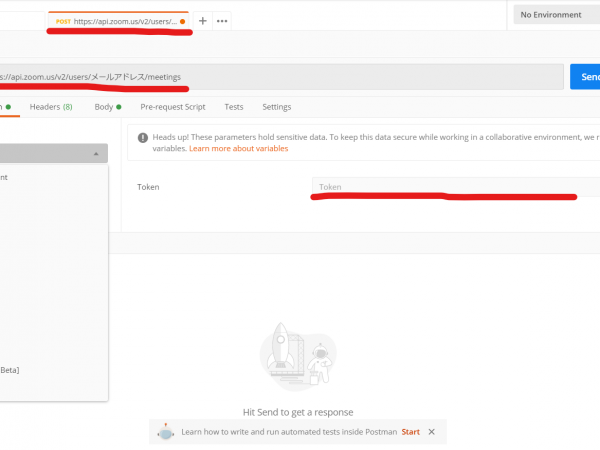Click the Token input field

pyautogui.click(x=456, y=187)
